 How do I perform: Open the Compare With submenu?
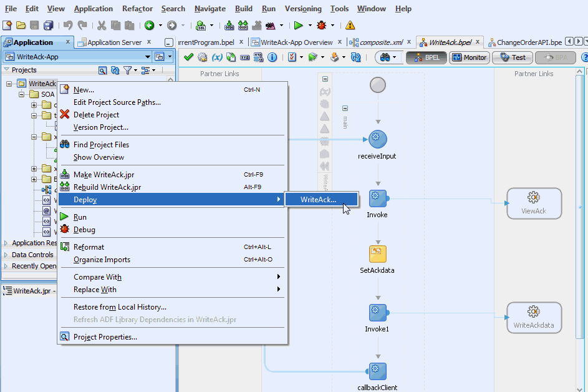pos(173,277)
